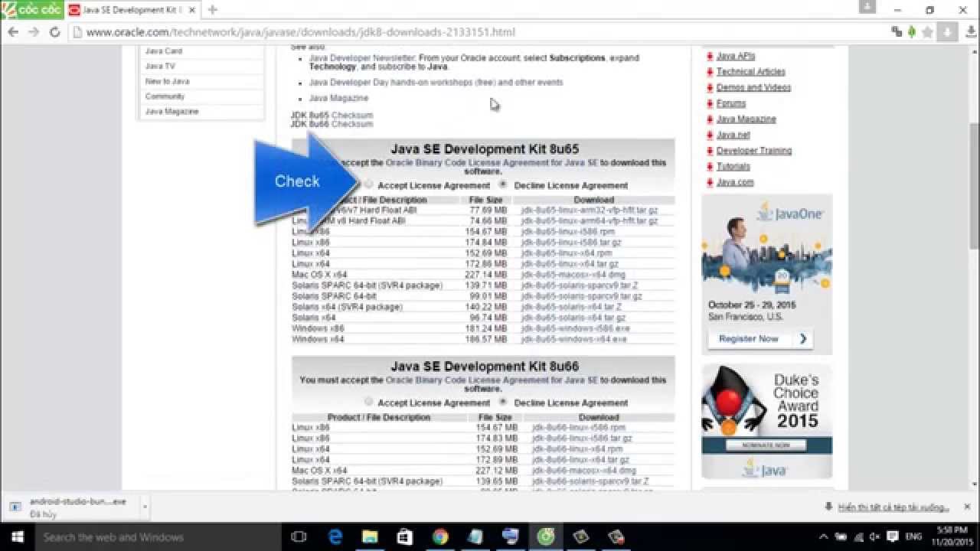Open the JDK 8u65 Checksum link
Viewport: 980px width, 551px height.
point(352,116)
